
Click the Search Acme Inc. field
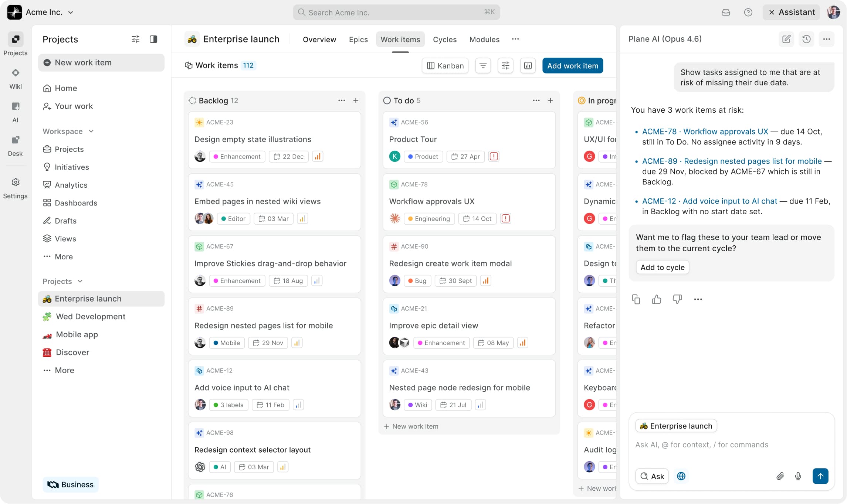pyautogui.click(x=396, y=12)
